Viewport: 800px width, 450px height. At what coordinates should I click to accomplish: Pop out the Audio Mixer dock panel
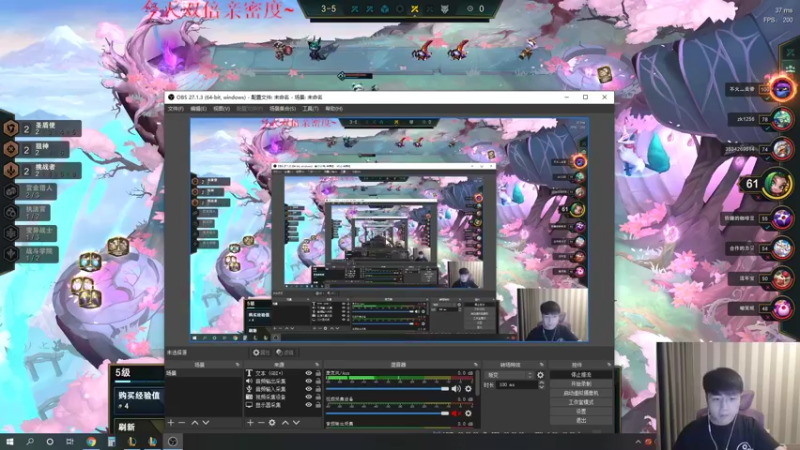click(x=476, y=365)
